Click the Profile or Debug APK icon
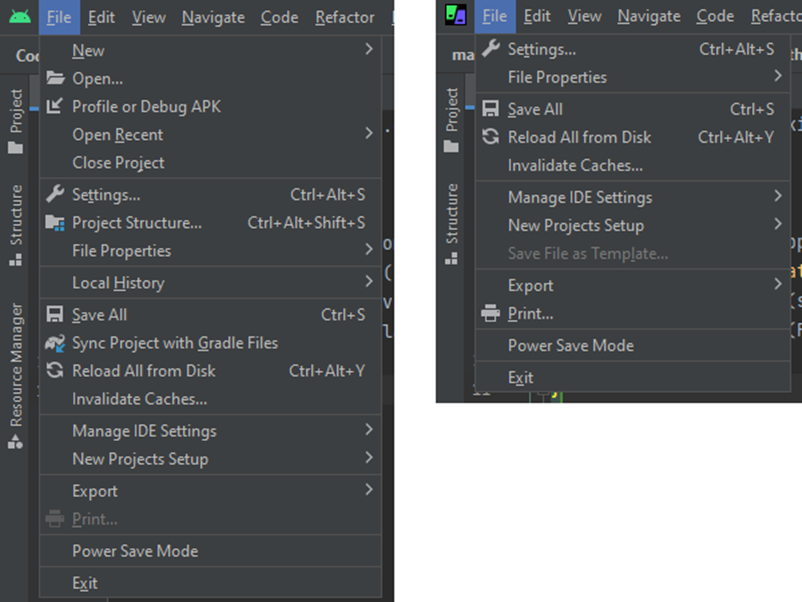The width and height of the screenshot is (802, 602). pos(55,107)
